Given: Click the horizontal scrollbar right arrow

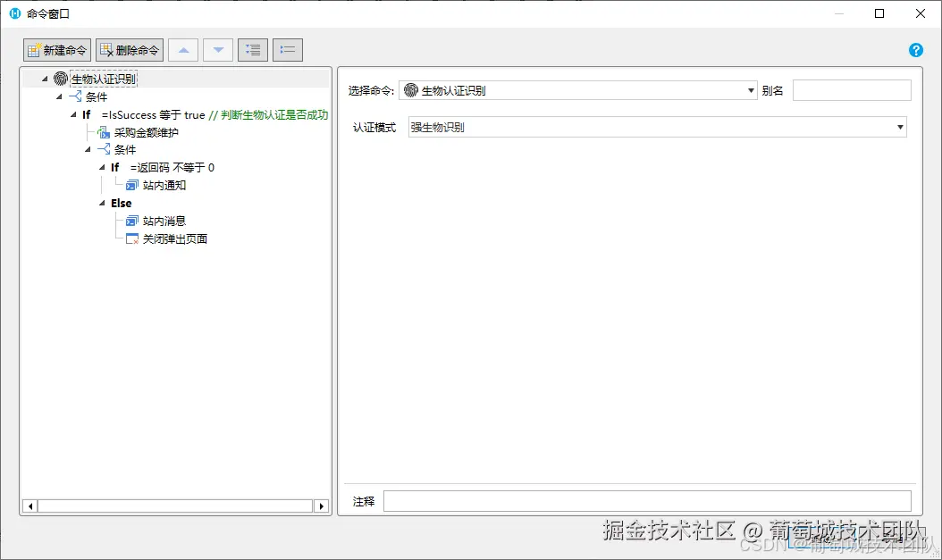Looking at the screenshot, I should [x=322, y=506].
